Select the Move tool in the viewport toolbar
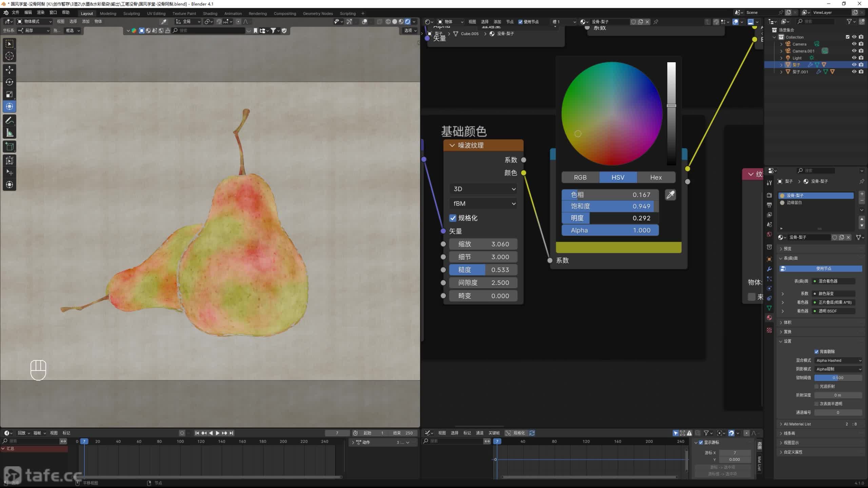Viewport: 868px width, 488px height. 9,70
